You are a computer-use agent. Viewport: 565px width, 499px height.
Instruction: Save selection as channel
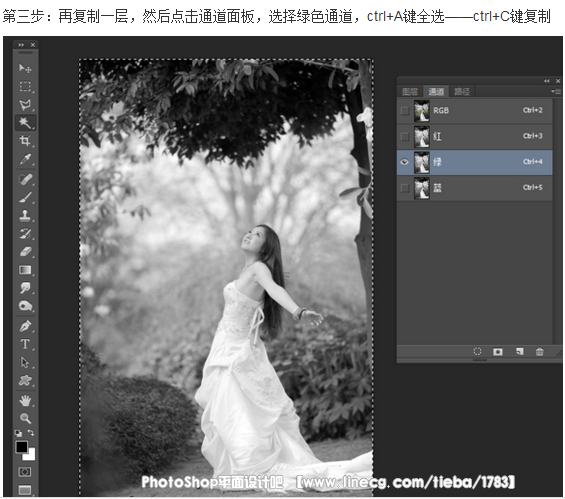tap(498, 351)
